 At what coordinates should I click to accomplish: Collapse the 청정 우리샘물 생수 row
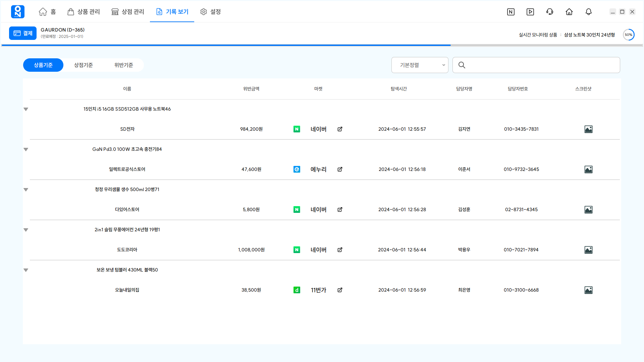coord(26,190)
